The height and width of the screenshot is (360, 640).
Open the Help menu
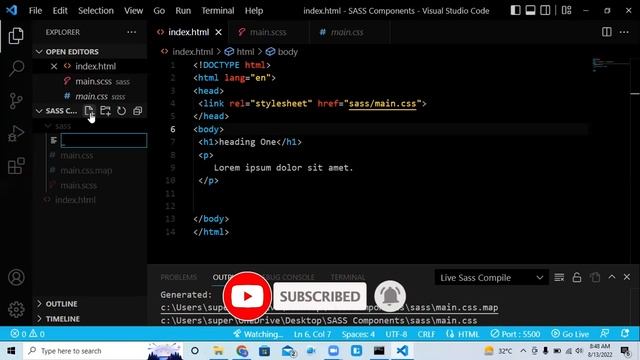tap(253, 11)
